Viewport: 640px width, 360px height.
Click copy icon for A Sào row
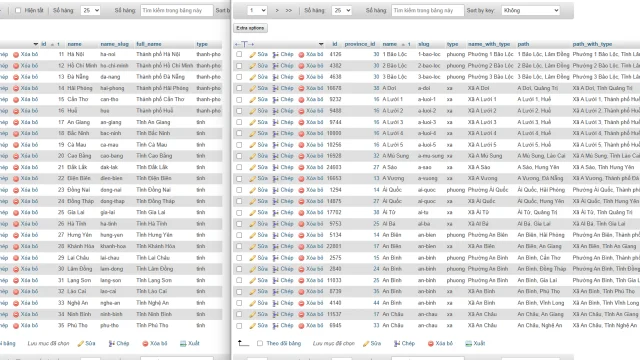[x=276, y=167]
